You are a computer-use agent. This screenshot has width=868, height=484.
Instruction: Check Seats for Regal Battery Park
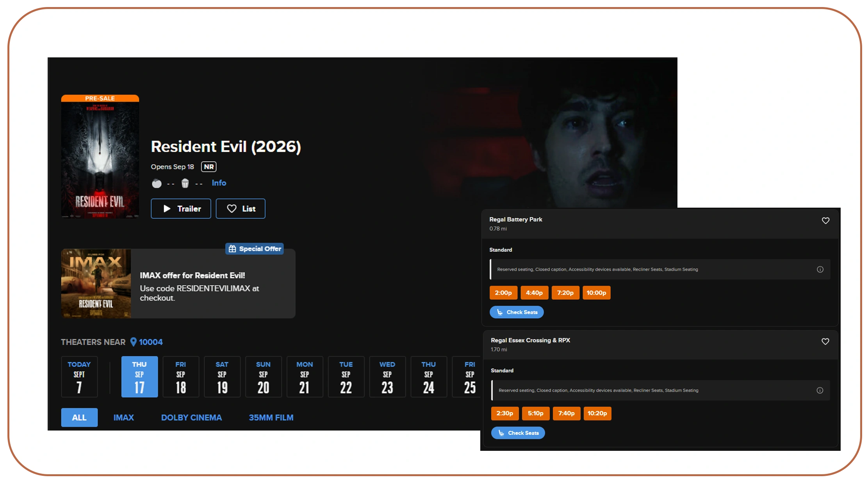pos(517,312)
